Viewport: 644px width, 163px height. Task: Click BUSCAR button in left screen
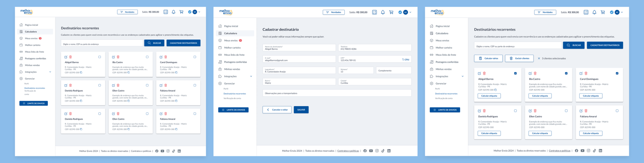pyautogui.click(x=154, y=43)
